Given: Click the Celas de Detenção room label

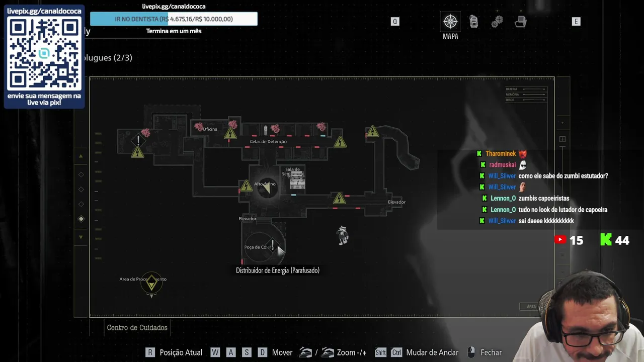Looking at the screenshot, I should click(268, 141).
